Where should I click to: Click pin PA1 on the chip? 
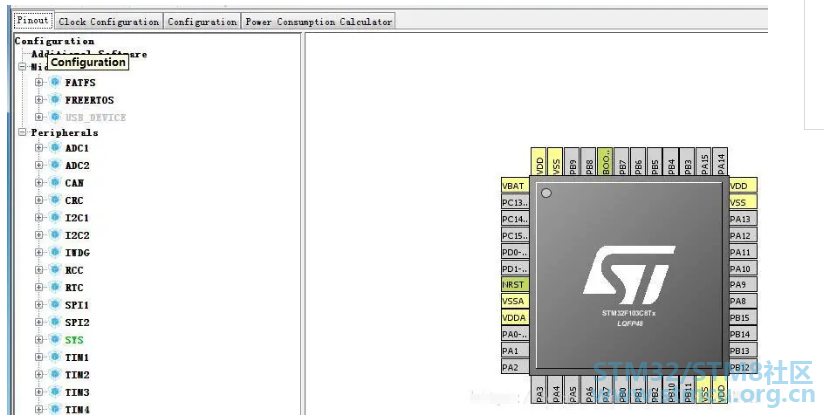point(515,350)
